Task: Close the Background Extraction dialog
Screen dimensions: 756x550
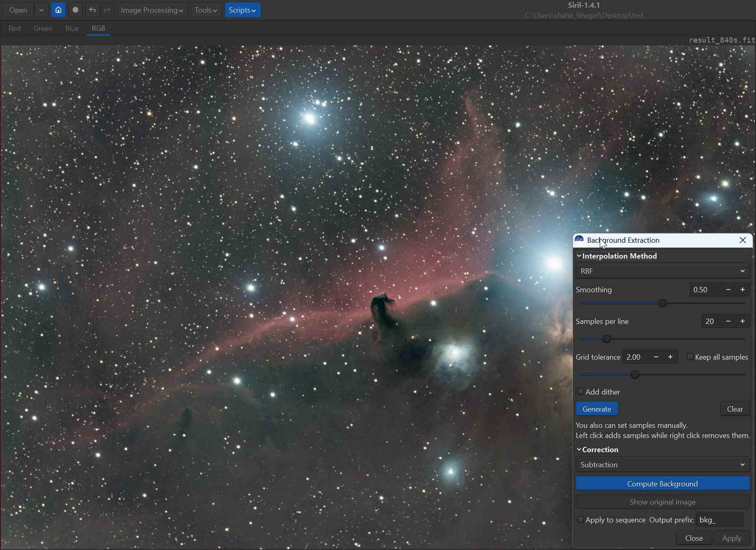Action: pos(743,240)
